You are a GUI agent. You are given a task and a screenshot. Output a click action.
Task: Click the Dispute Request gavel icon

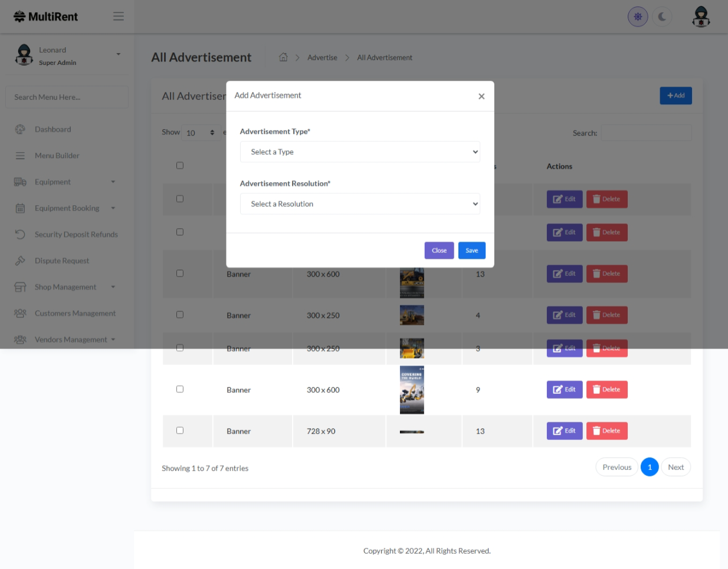point(20,261)
